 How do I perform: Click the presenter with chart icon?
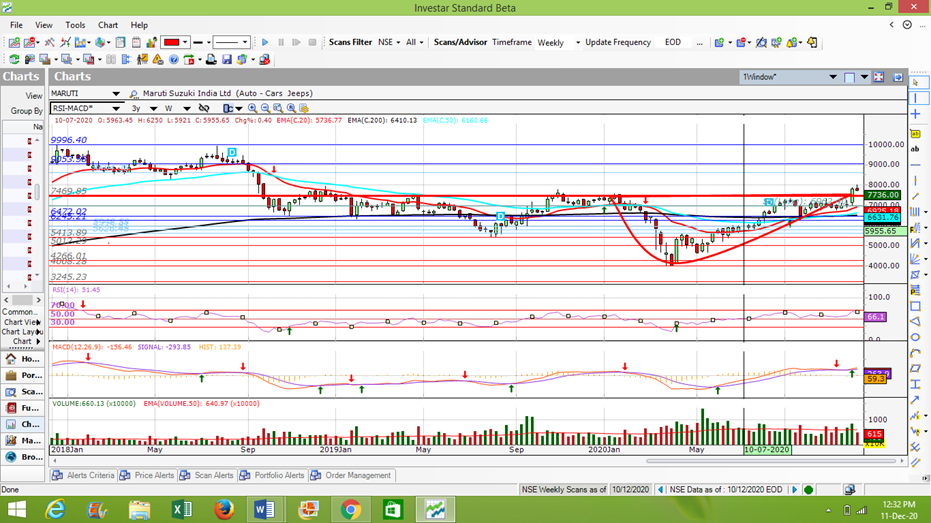pyautogui.click(x=142, y=59)
